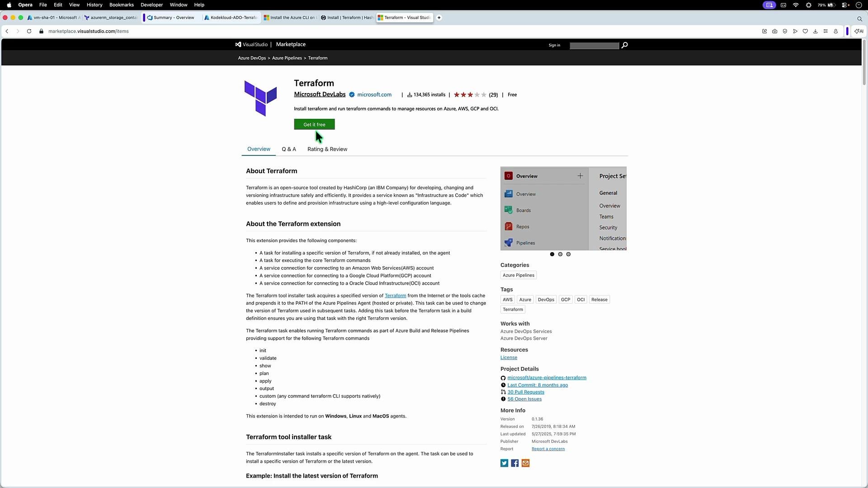
Task: Share via email icon
Action: pyautogui.click(x=525, y=463)
